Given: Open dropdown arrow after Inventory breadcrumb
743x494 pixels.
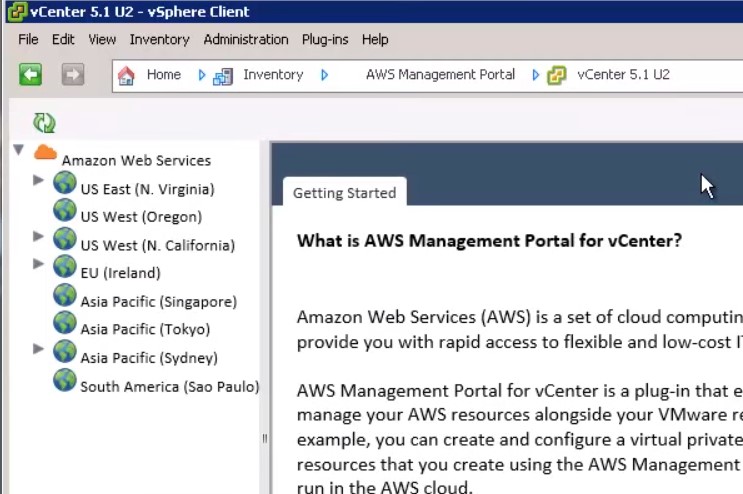Looking at the screenshot, I should tap(325, 75).
